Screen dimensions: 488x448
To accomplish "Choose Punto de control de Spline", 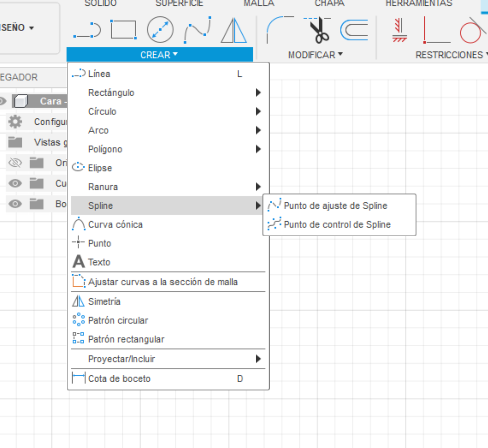I will (339, 224).
